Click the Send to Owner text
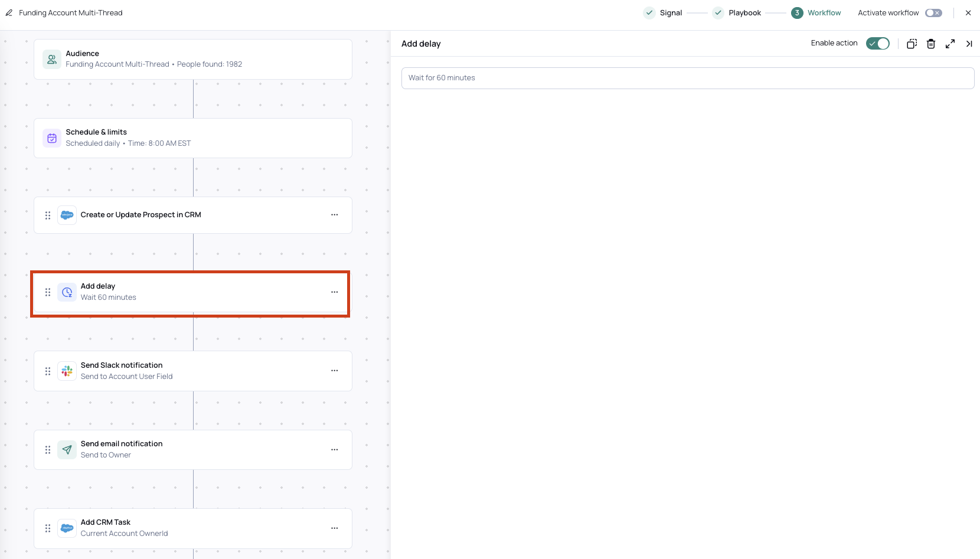Viewport: 980px width, 559px height. point(106,455)
